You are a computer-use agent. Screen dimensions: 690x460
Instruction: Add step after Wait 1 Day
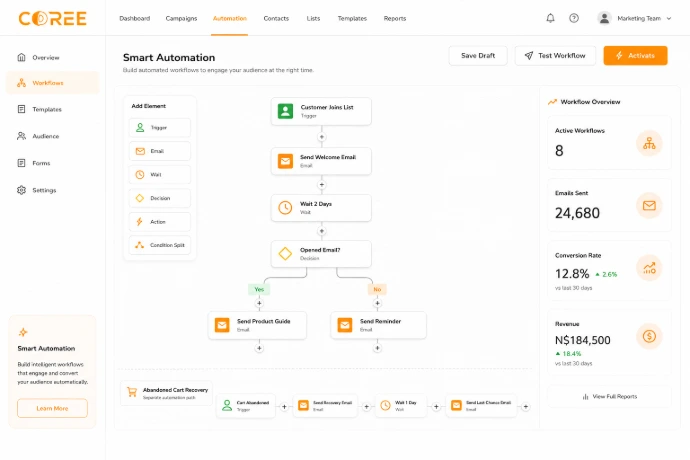click(436, 407)
